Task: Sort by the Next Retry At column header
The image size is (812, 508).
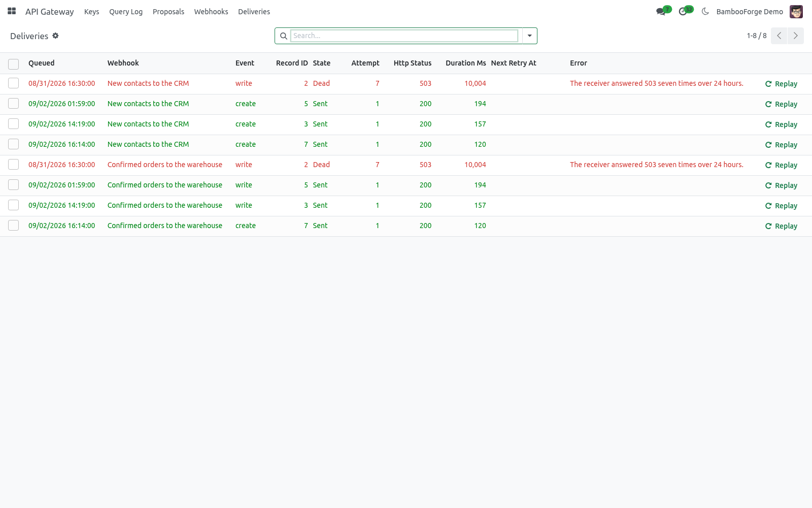Action: tap(514, 63)
